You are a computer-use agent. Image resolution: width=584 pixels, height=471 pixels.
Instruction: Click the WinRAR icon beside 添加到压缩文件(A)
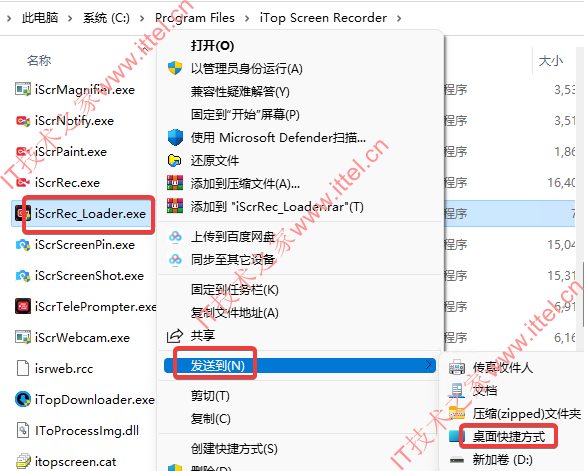[175, 183]
